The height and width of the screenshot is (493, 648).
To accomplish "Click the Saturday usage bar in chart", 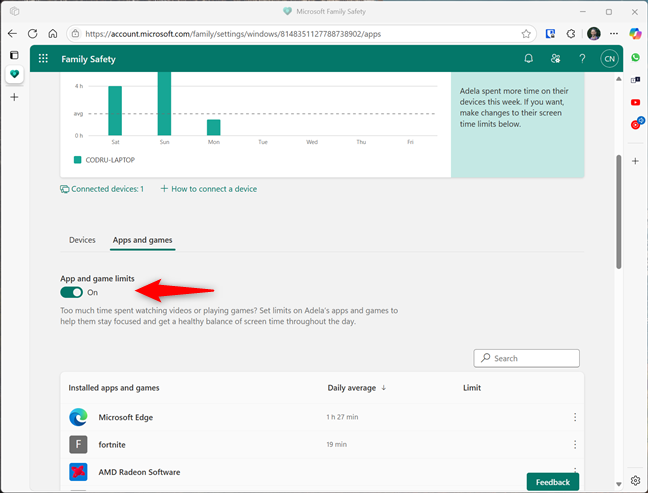I will 115,111.
